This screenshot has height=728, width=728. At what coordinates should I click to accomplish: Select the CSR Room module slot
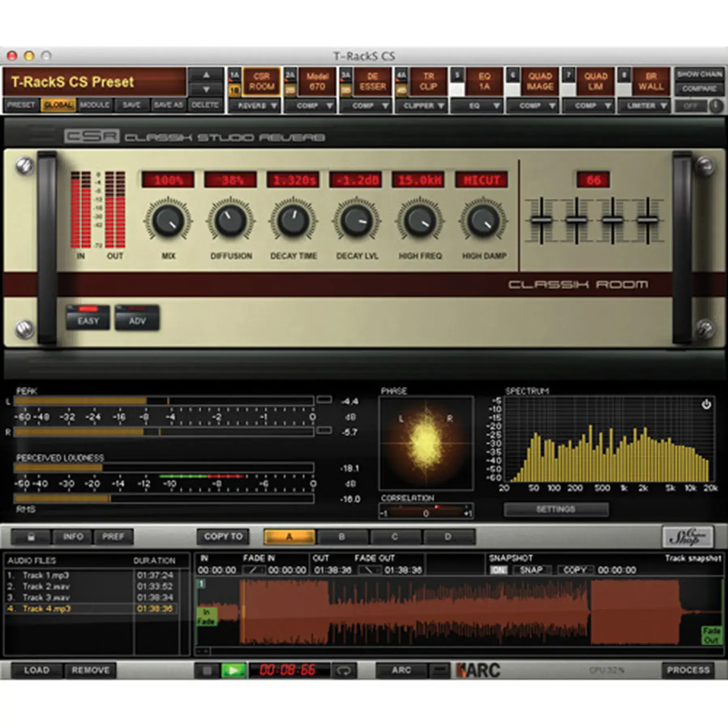tap(262, 82)
